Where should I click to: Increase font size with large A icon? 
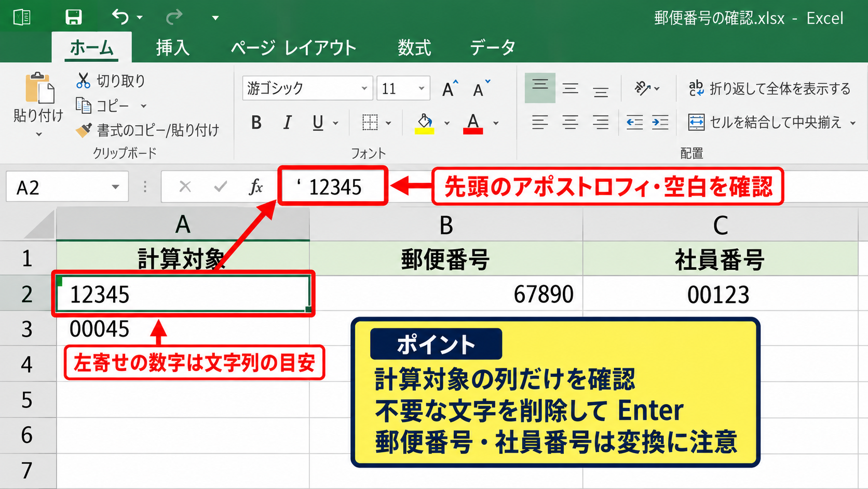click(x=450, y=89)
